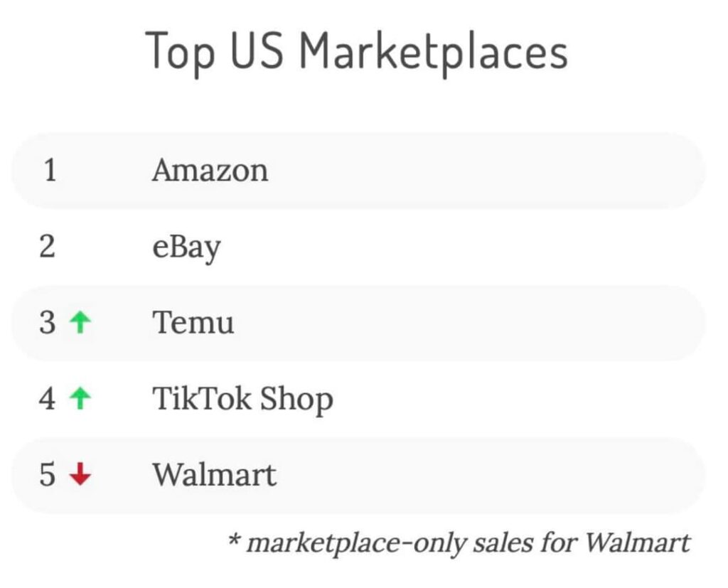Click the Temu marketplace name
Viewport: 728px width, 588px height.
point(193,322)
